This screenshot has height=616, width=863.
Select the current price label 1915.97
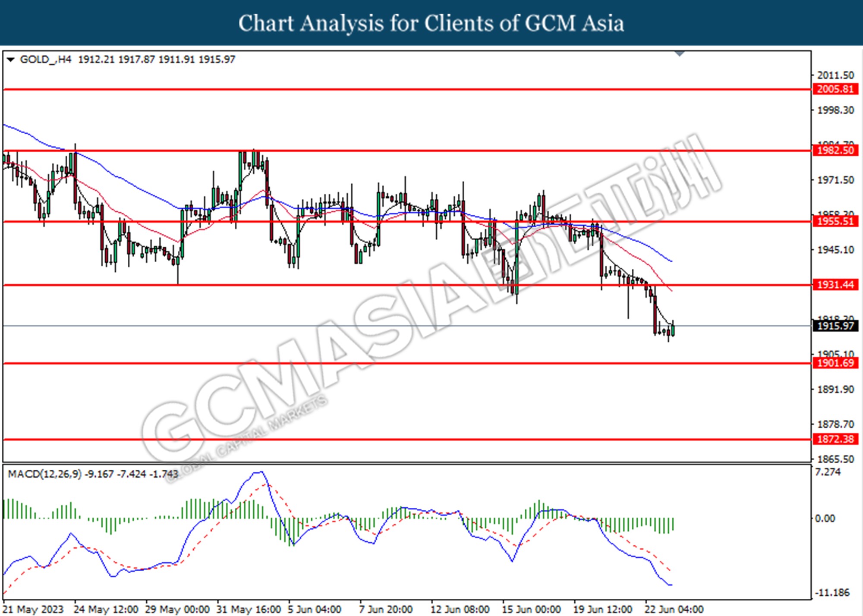[835, 326]
